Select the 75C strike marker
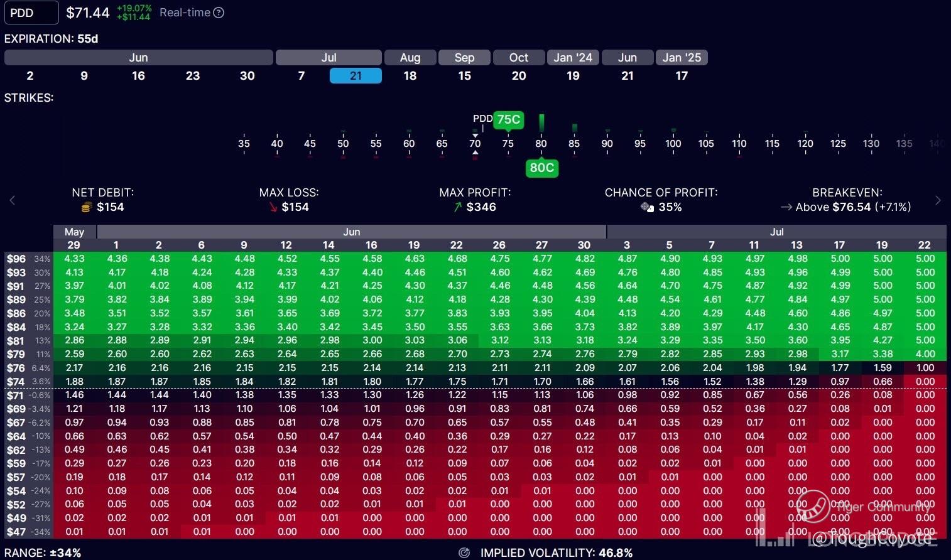Screen dimensions: 951x560 pyautogui.click(x=508, y=119)
